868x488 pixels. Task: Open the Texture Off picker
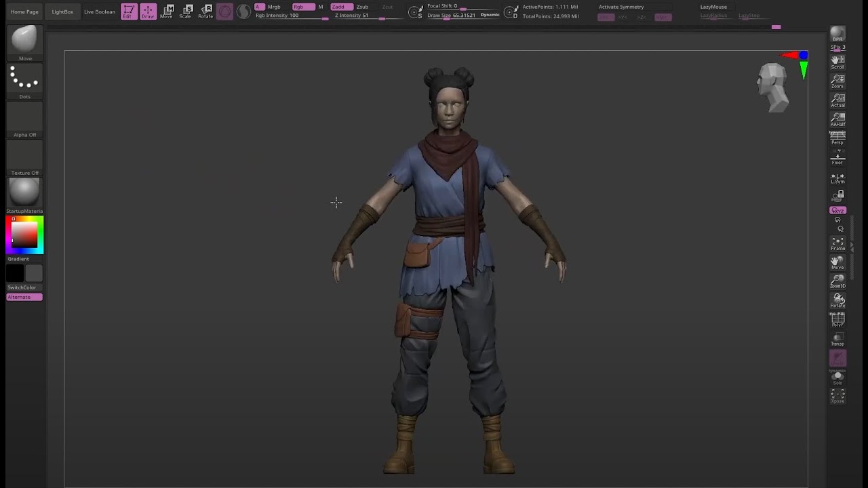tap(25, 159)
